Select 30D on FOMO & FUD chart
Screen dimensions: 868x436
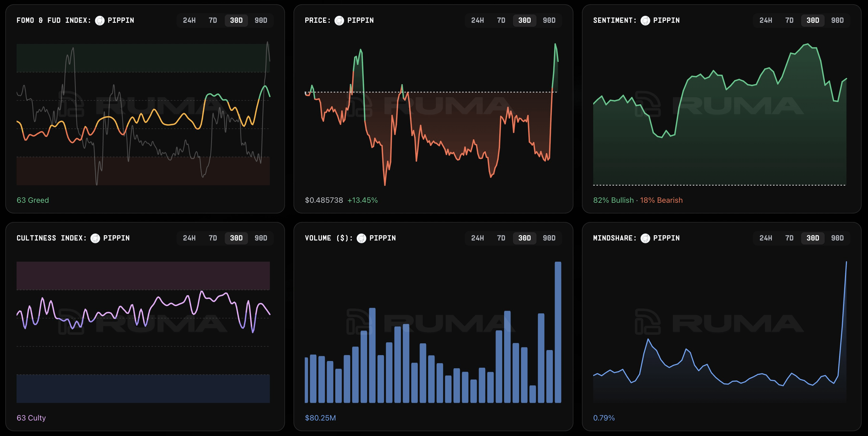pos(236,21)
